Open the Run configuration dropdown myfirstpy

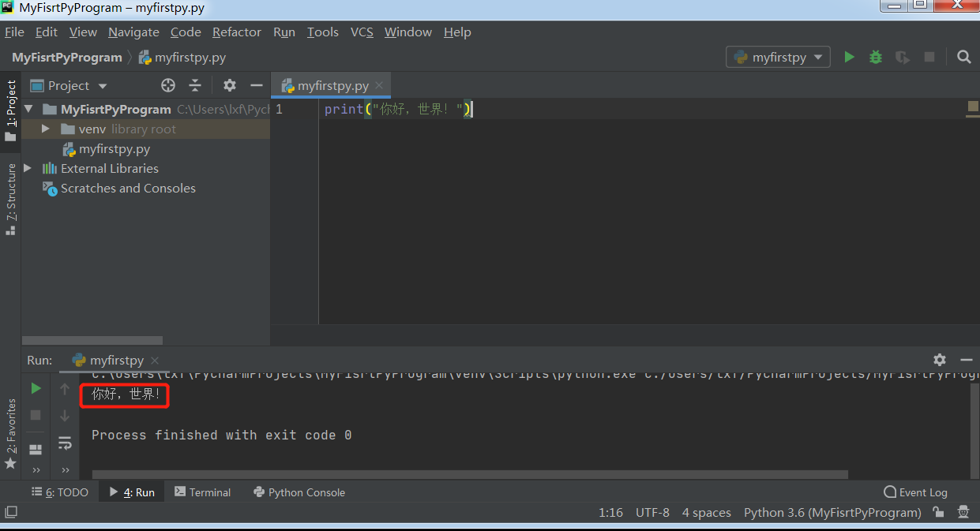[x=778, y=57]
